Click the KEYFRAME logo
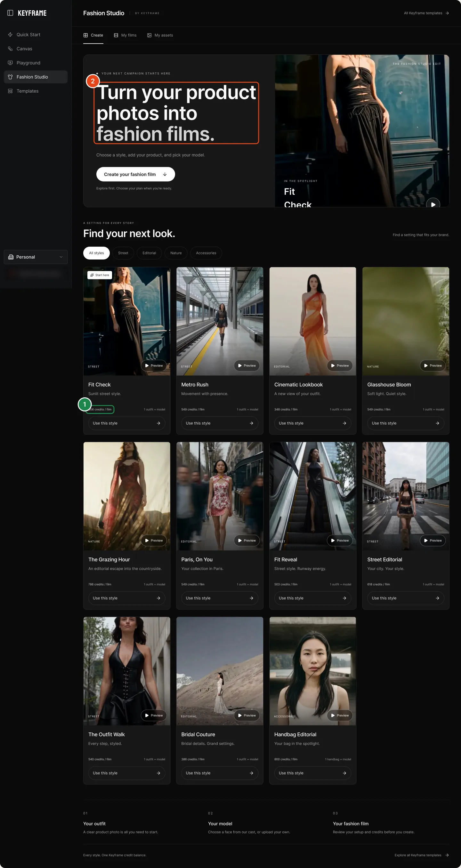 [x=32, y=13]
